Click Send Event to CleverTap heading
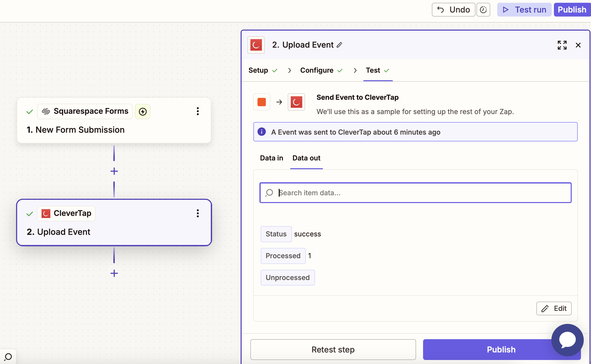The width and height of the screenshot is (591, 364). tap(357, 97)
